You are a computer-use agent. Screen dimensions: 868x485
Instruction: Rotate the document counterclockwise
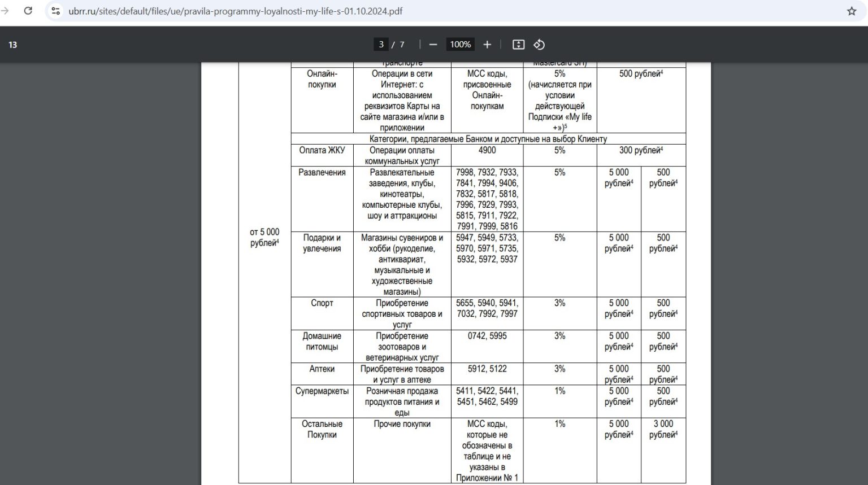[x=539, y=45]
